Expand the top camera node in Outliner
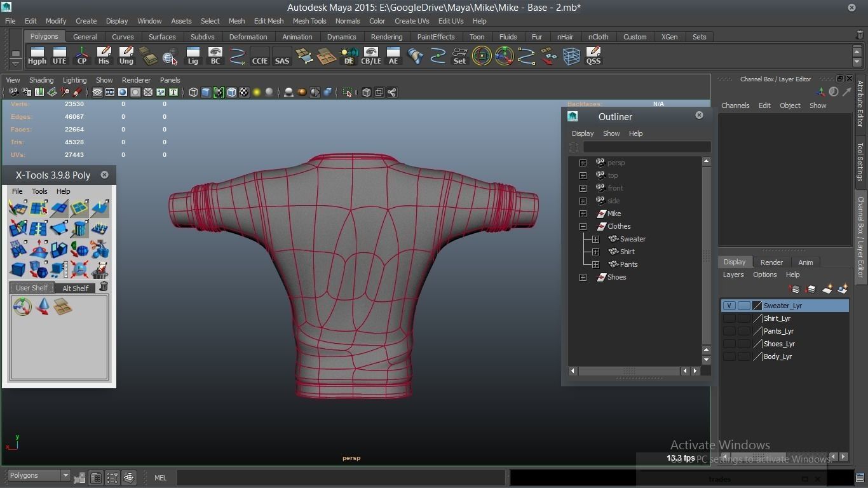This screenshot has width=868, height=488. tap(583, 175)
